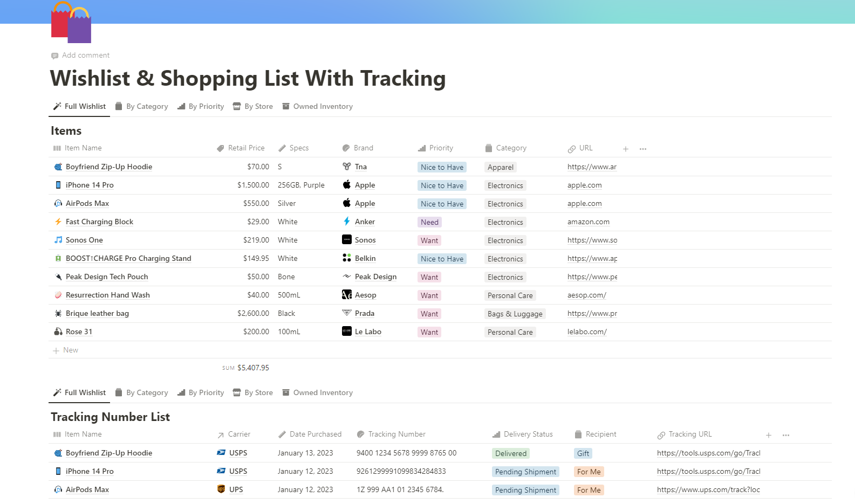Click the Brique leather bag icon

pos(58,313)
